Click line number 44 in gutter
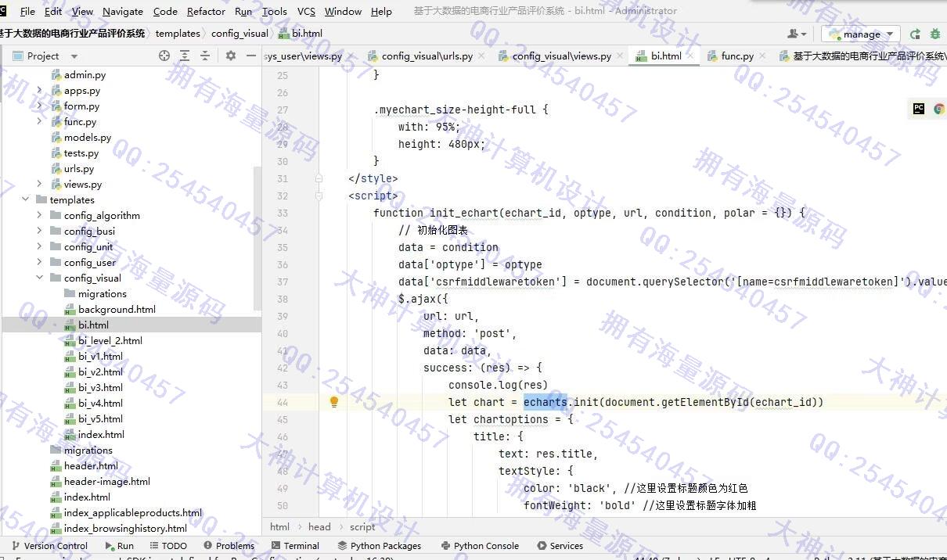Screen dimensions: 947x560 point(283,402)
